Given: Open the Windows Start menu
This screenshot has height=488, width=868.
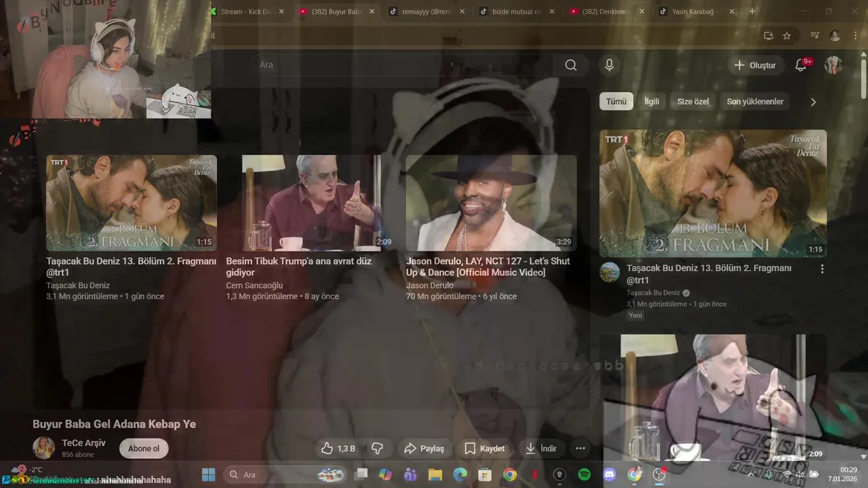Looking at the screenshot, I should pyautogui.click(x=208, y=474).
